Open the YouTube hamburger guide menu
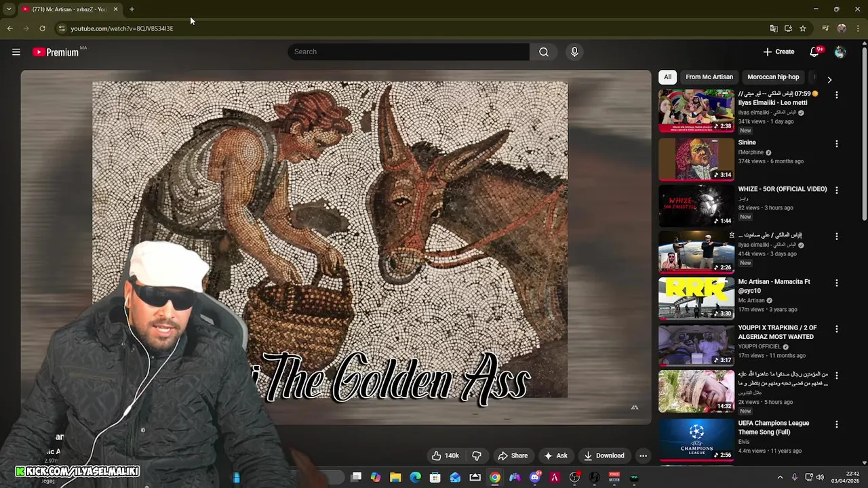The image size is (868, 488). tap(16, 52)
